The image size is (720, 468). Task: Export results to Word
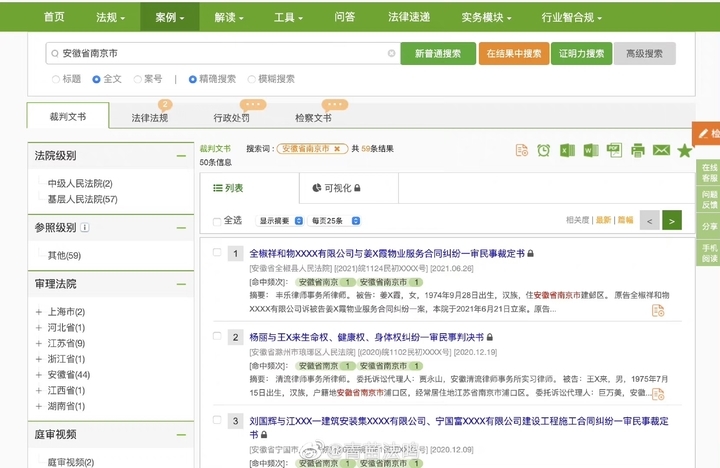coord(590,150)
